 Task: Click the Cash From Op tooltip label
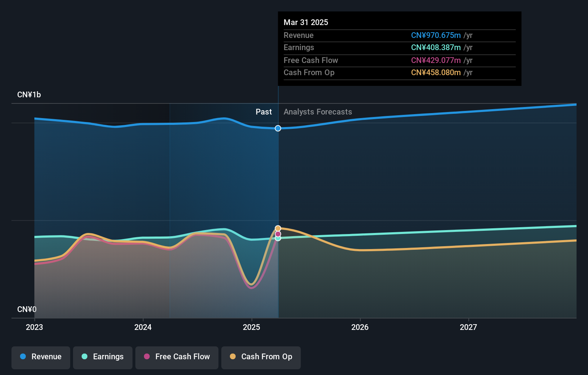coord(309,73)
